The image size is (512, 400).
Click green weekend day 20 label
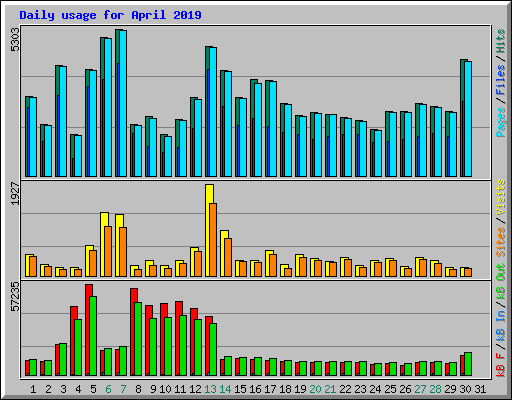pyautogui.click(x=315, y=389)
